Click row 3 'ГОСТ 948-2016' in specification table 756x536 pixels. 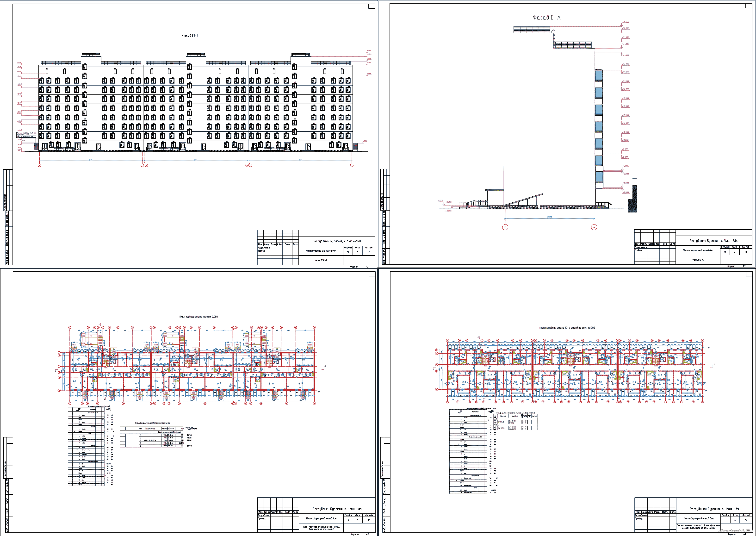150,440
